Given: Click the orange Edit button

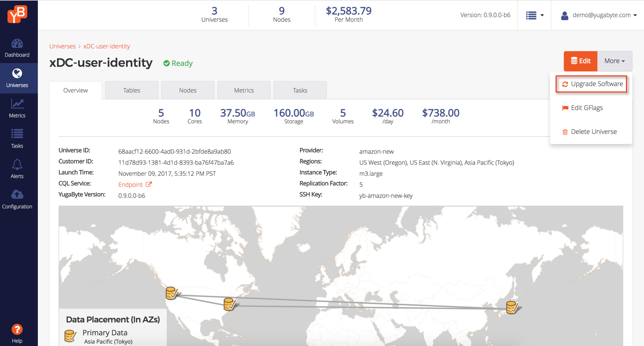Looking at the screenshot, I should pyautogui.click(x=580, y=61).
